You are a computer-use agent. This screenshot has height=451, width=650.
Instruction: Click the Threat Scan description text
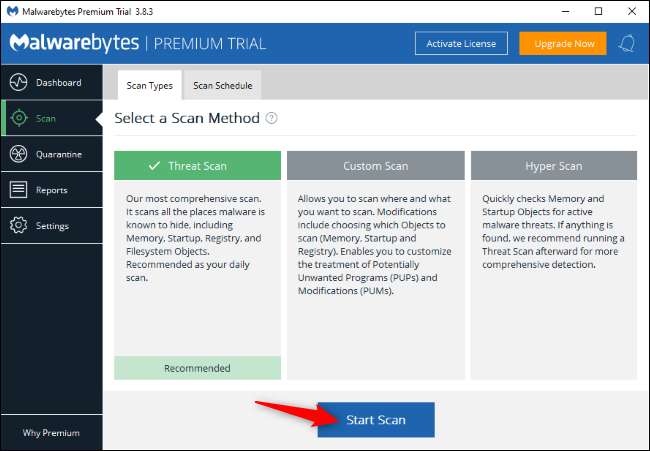195,238
